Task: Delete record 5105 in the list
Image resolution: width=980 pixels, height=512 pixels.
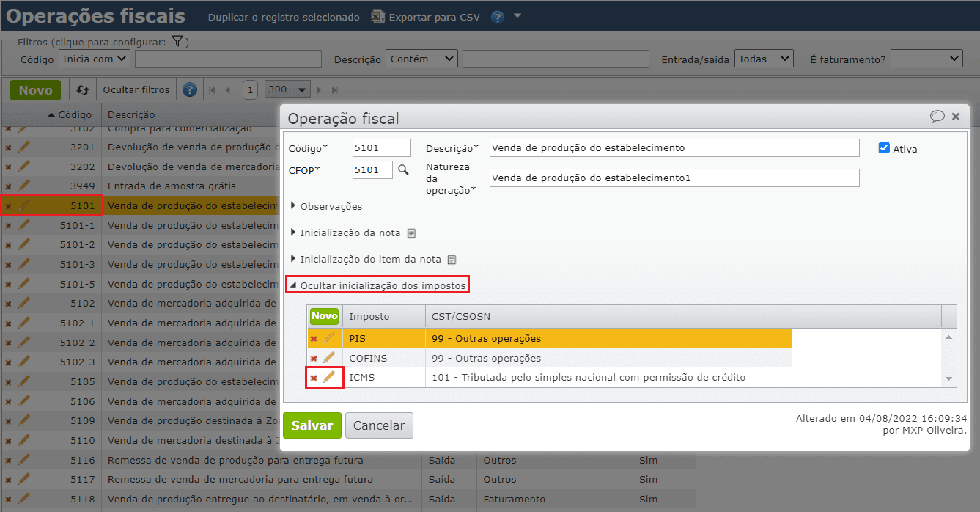Action: click(8, 381)
